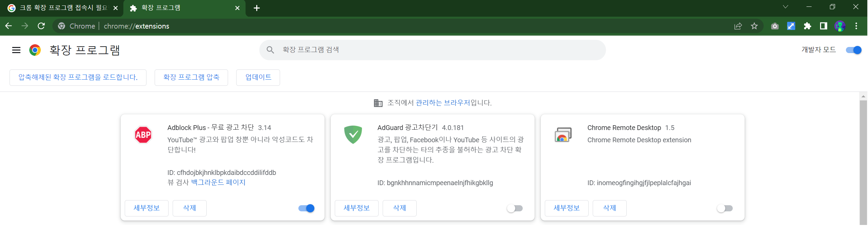
Task: Disable Adblock Plus toggle
Action: coord(307,208)
